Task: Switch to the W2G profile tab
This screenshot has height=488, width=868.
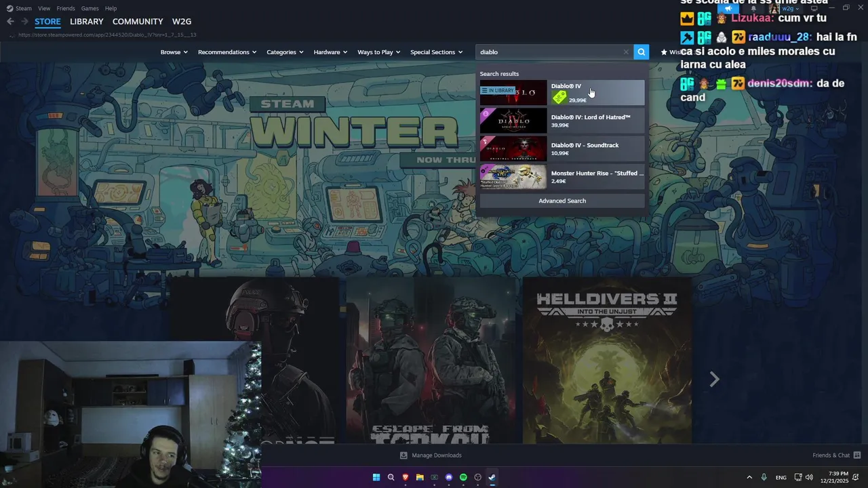Action: 182,22
